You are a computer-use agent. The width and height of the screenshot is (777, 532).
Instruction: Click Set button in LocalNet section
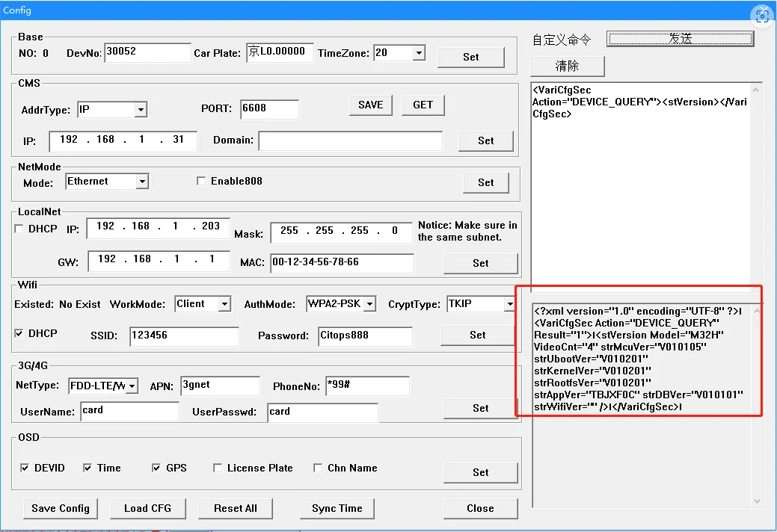pyautogui.click(x=480, y=263)
